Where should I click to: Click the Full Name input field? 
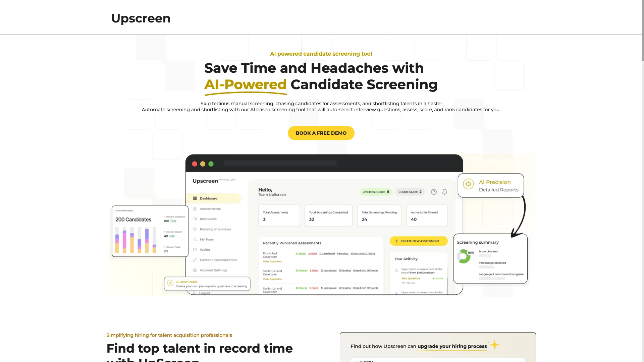pyautogui.click(x=437, y=360)
